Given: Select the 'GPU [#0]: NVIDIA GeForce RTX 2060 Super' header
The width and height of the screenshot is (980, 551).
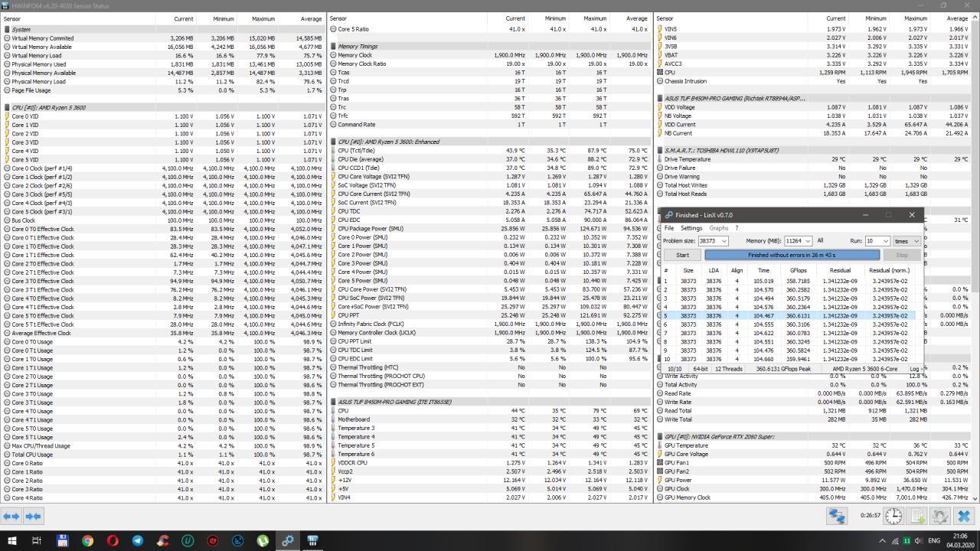Looking at the screenshot, I should (x=813, y=436).
